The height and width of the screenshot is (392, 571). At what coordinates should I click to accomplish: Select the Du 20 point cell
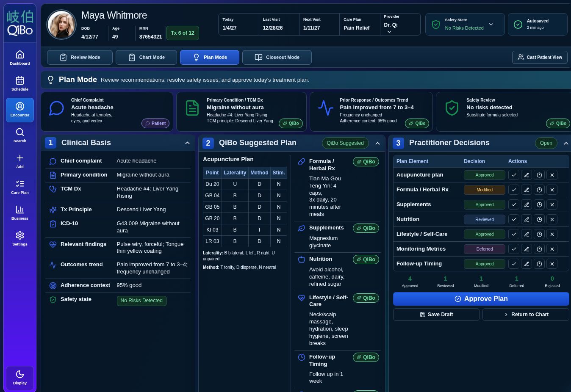click(x=212, y=184)
